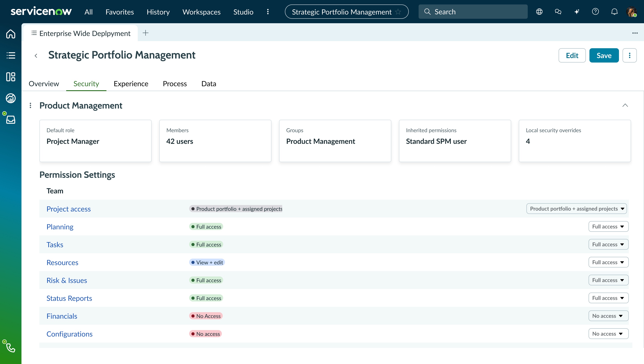The image size is (644, 364).
Task: Click the Save button
Action: pyautogui.click(x=604, y=55)
